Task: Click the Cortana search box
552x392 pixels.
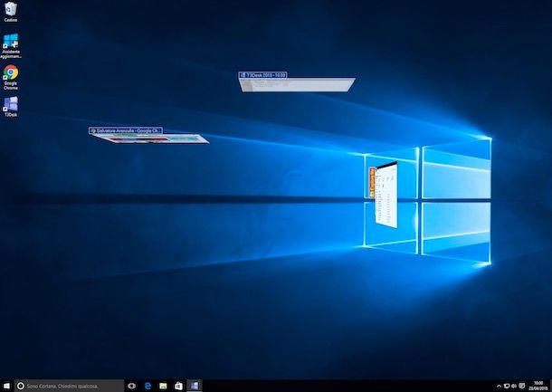Action: click(x=69, y=386)
